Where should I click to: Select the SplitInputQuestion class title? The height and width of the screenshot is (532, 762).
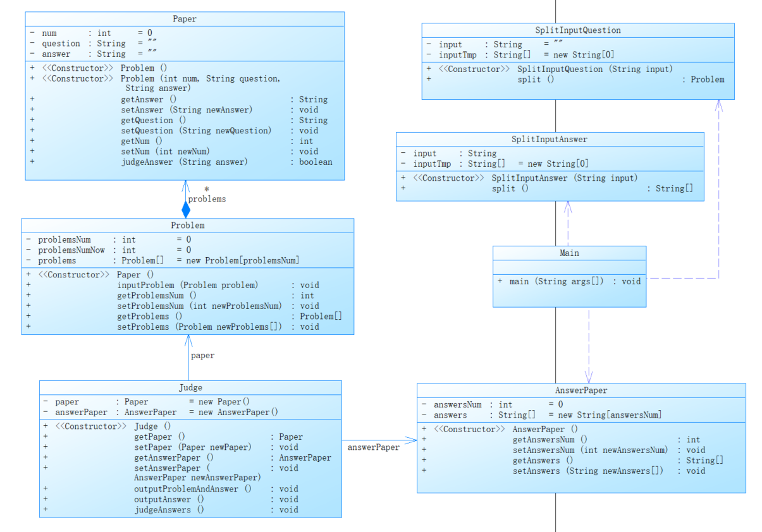tap(578, 30)
